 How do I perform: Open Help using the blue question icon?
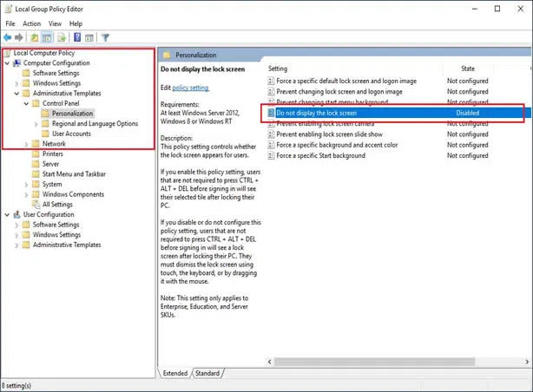(76, 38)
